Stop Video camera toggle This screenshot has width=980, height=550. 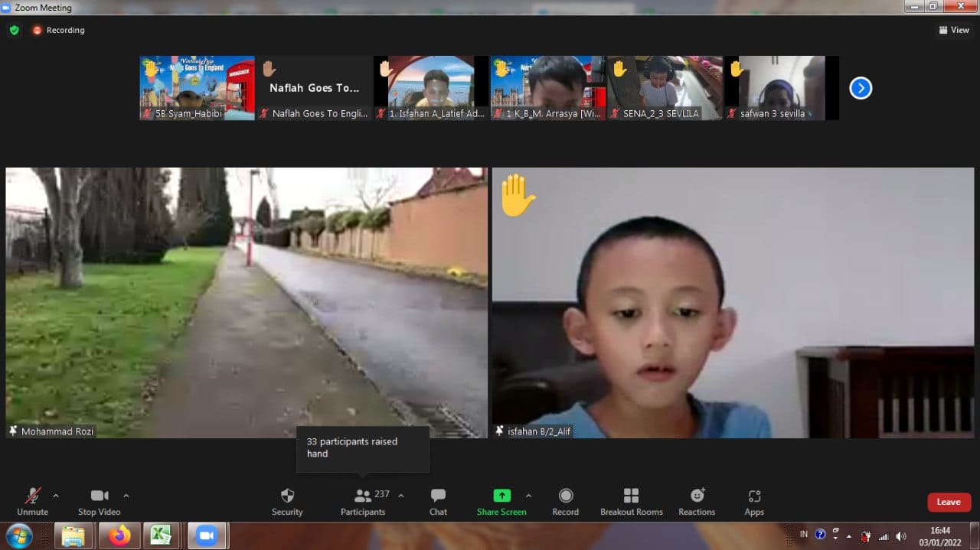[x=99, y=501]
